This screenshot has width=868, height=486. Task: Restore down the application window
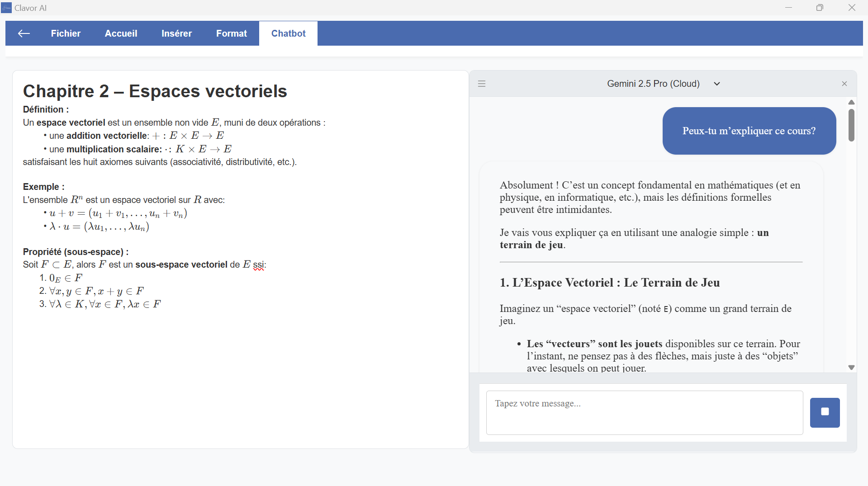click(820, 8)
